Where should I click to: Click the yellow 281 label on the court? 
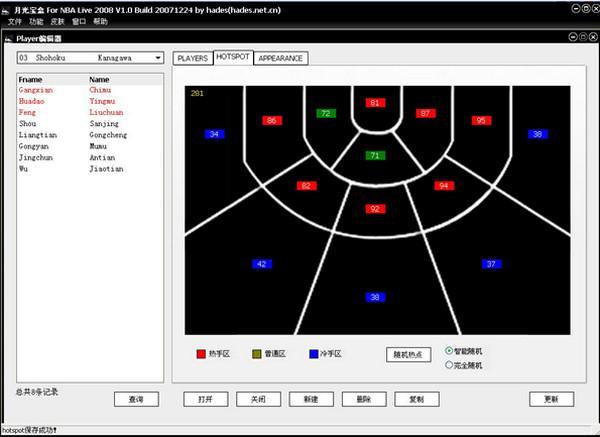click(197, 93)
